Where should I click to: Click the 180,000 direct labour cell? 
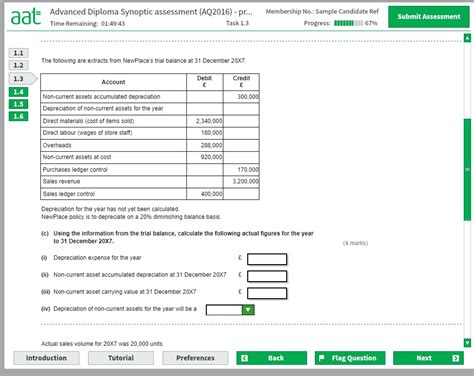(205, 133)
